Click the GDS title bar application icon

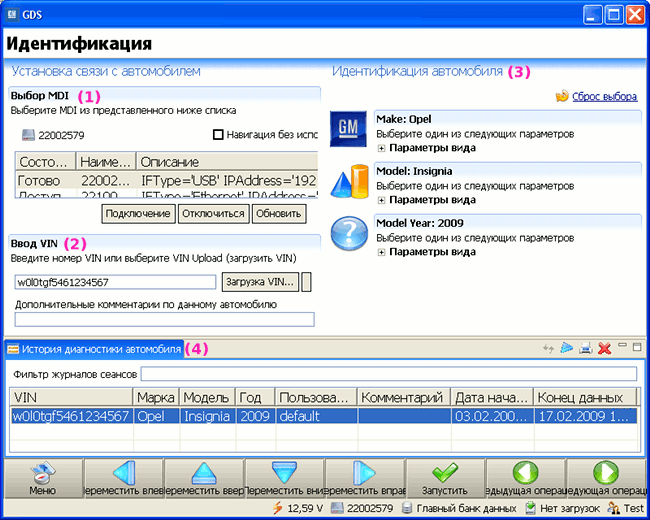pyautogui.click(x=12, y=15)
